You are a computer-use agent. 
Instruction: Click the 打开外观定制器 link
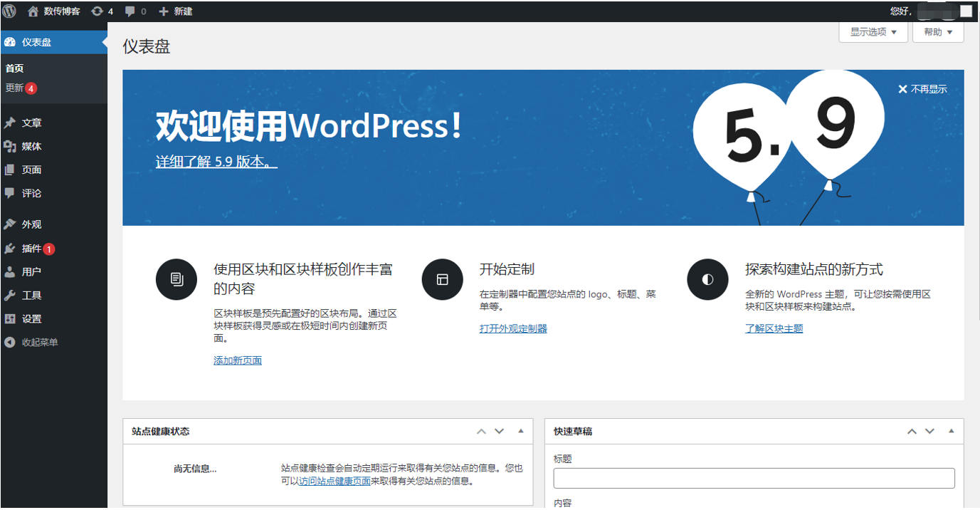click(x=513, y=328)
